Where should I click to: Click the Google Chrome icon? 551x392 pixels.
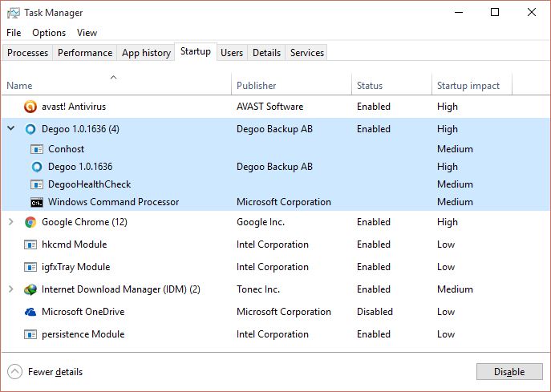click(x=30, y=222)
